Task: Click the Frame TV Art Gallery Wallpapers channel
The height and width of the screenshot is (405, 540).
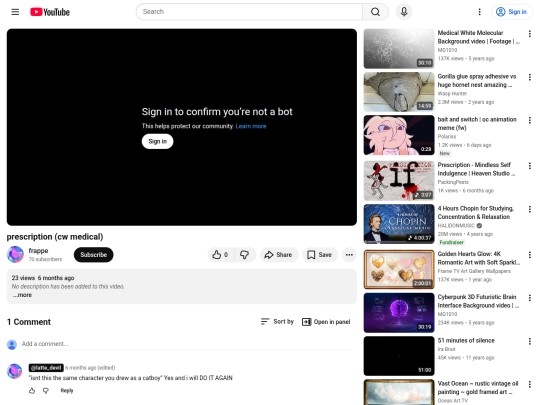Action: point(474,271)
